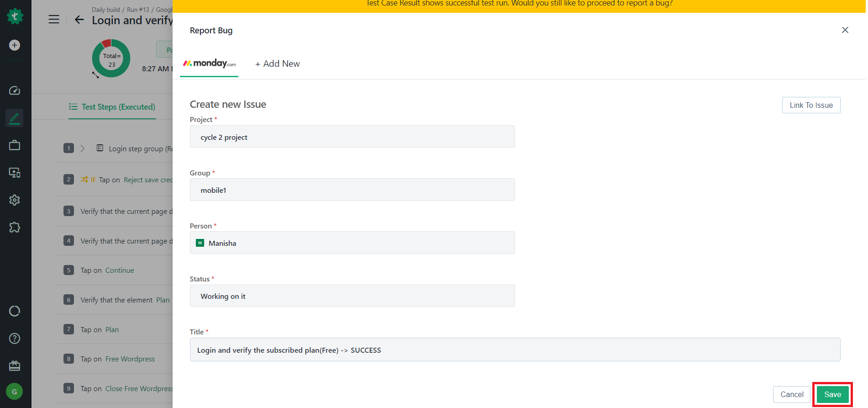Open settings gear in sidebar

15,200
